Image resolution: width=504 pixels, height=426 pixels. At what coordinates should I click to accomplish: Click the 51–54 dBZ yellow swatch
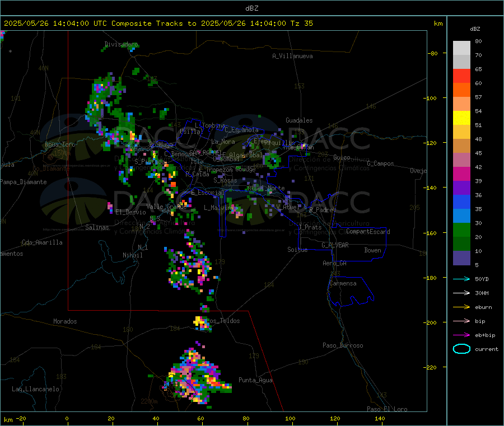pos(461,118)
